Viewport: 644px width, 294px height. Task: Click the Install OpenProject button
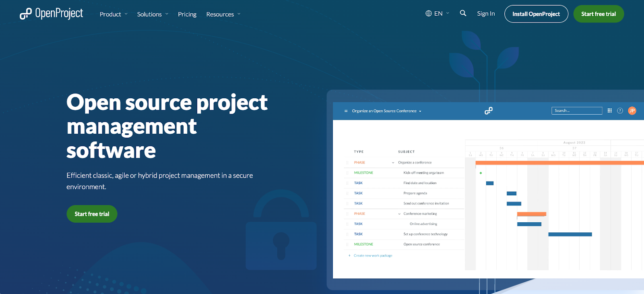(536, 14)
